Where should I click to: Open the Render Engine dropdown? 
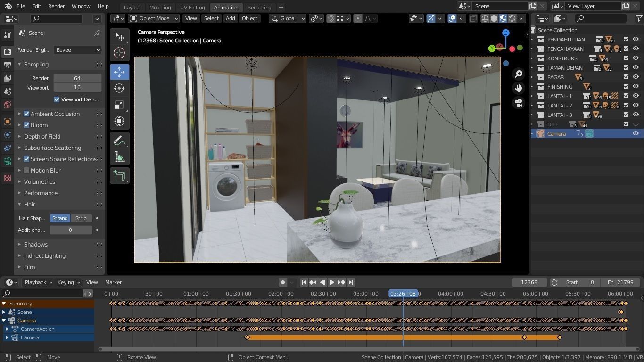[x=77, y=50]
